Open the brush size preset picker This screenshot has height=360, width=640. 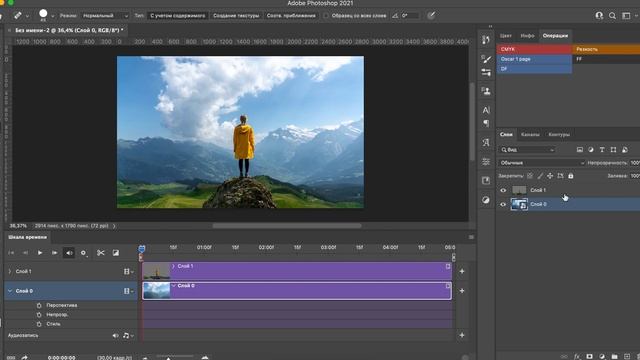(x=52, y=16)
